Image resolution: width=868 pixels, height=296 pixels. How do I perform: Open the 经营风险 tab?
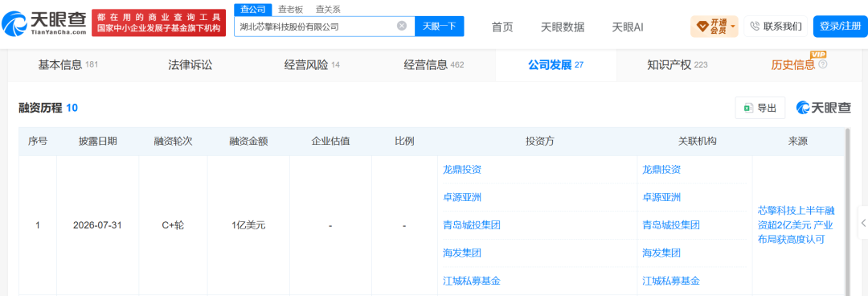312,65
